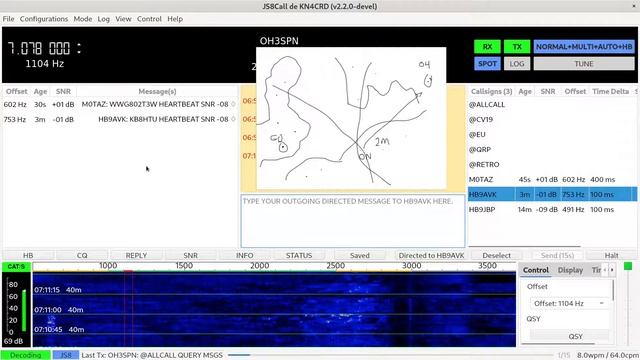Select the HB9AVK heartbeat row at 753 Hz
This screenshot has height=360, width=640.
[x=120, y=119]
